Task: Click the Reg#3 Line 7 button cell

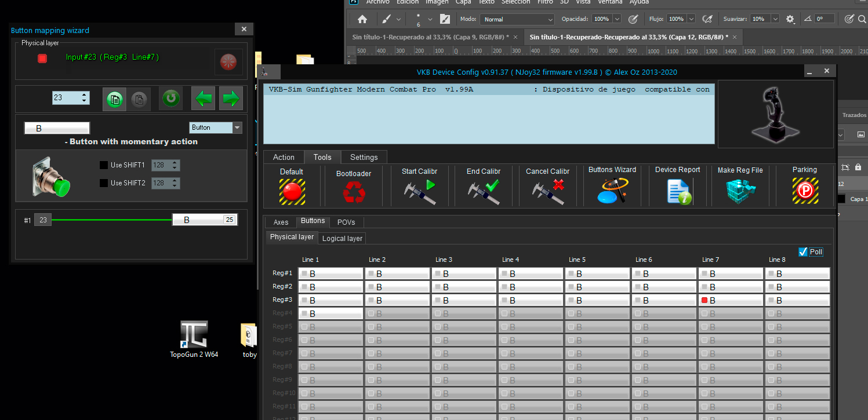Action: tap(731, 300)
